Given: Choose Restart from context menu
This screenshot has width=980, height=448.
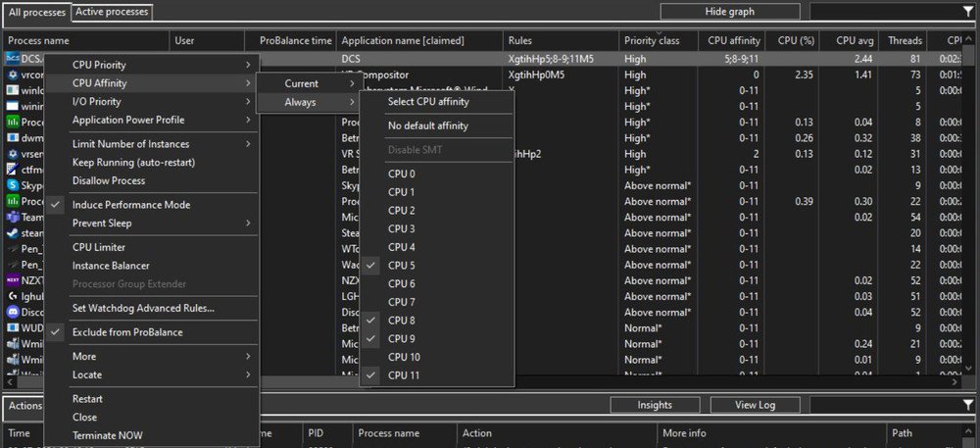Looking at the screenshot, I should pos(152,399).
